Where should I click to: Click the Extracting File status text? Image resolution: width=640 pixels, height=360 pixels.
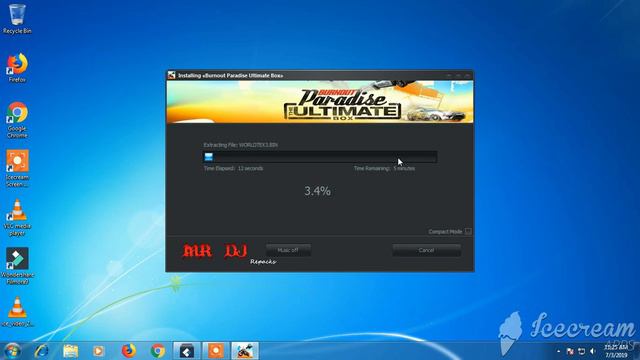tap(241, 145)
